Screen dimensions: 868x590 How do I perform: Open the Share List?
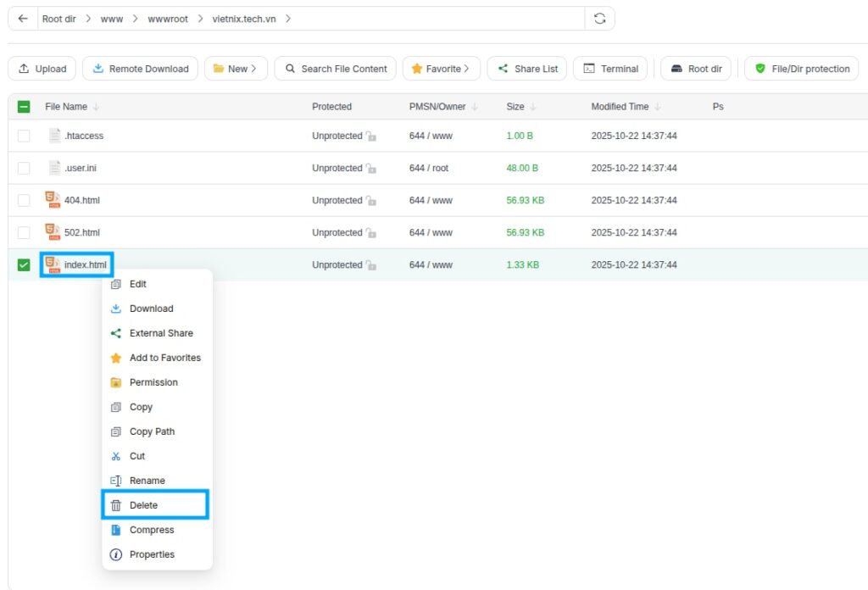coord(527,69)
